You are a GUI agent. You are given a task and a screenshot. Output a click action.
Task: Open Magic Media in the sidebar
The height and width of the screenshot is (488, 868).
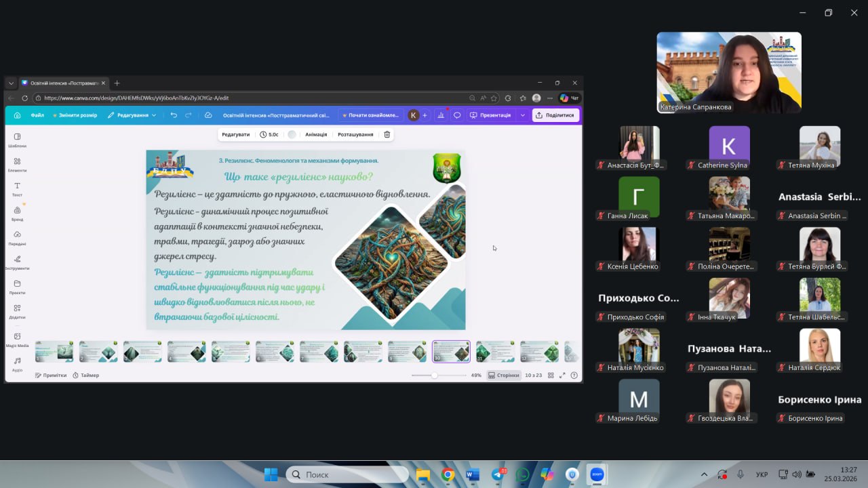tap(17, 339)
